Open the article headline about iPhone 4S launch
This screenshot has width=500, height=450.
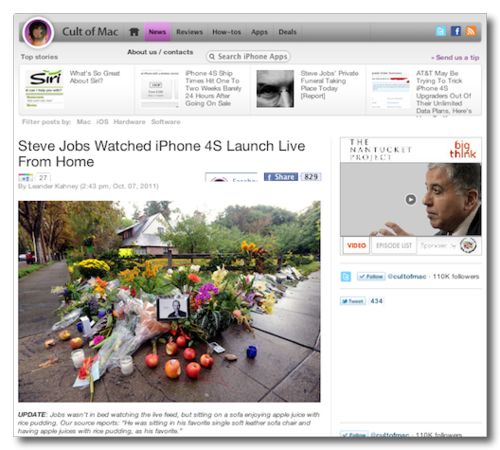(x=162, y=154)
